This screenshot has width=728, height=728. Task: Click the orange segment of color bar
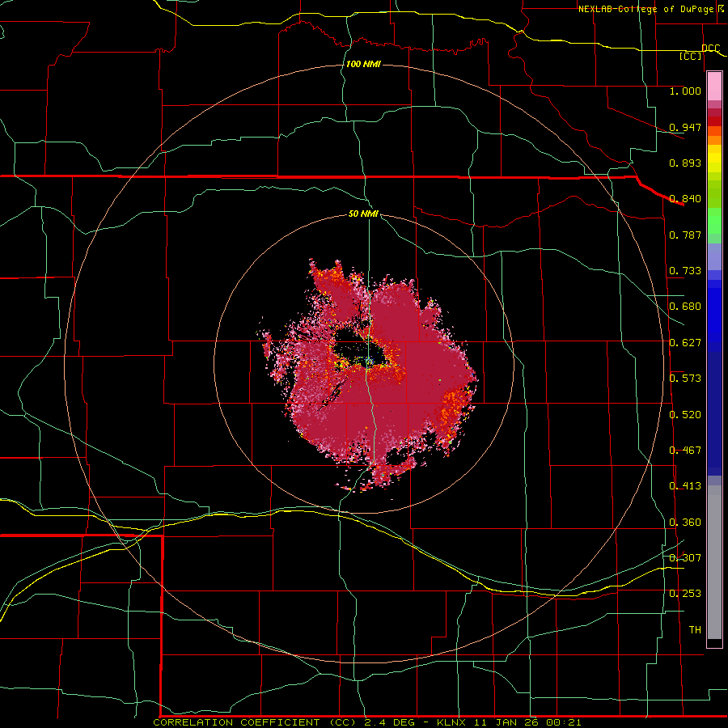click(714, 136)
